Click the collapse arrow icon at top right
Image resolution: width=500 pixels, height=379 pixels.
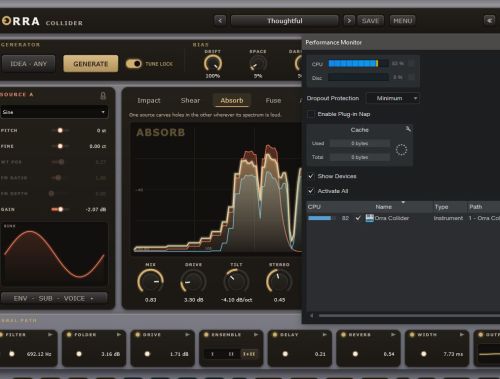pyautogui.click(x=489, y=21)
